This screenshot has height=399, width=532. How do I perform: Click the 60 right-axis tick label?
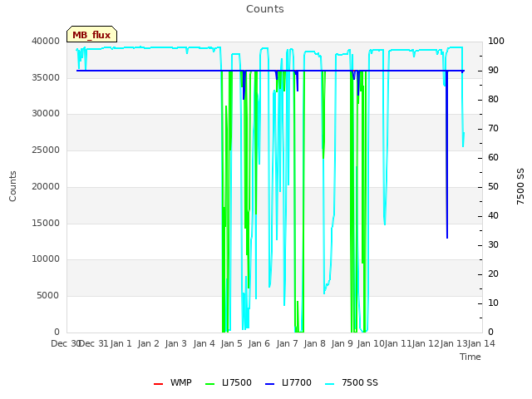(x=493, y=158)
